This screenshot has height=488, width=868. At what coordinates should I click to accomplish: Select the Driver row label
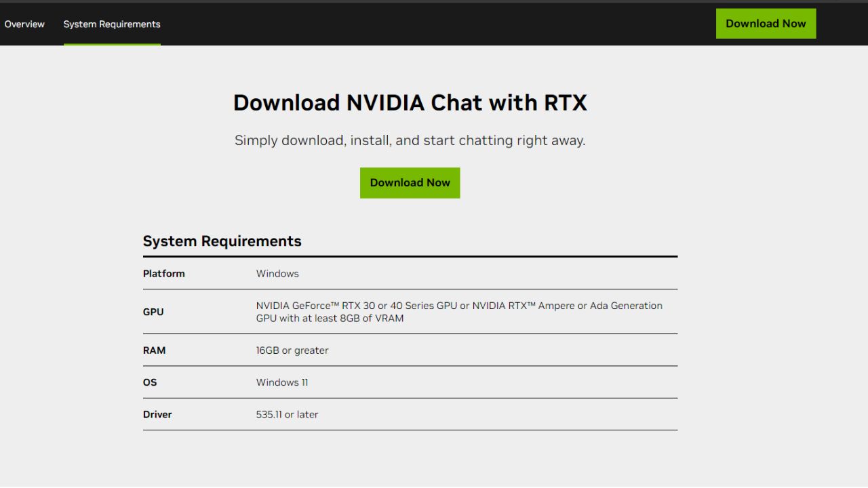coord(157,414)
